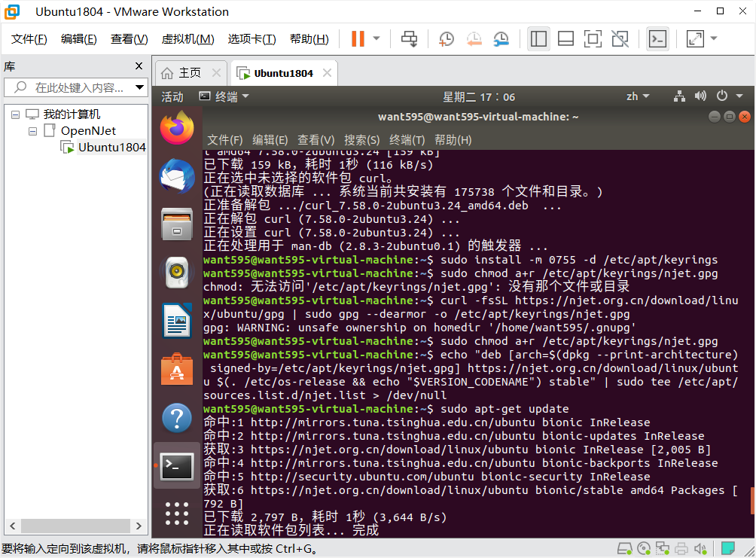The image size is (756, 558).
Task: Open the library search filter dropdown
Action: [139, 87]
